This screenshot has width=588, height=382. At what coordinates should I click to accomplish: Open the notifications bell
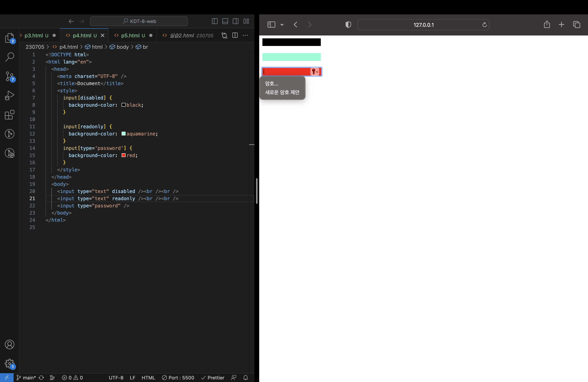[x=246, y=378]
